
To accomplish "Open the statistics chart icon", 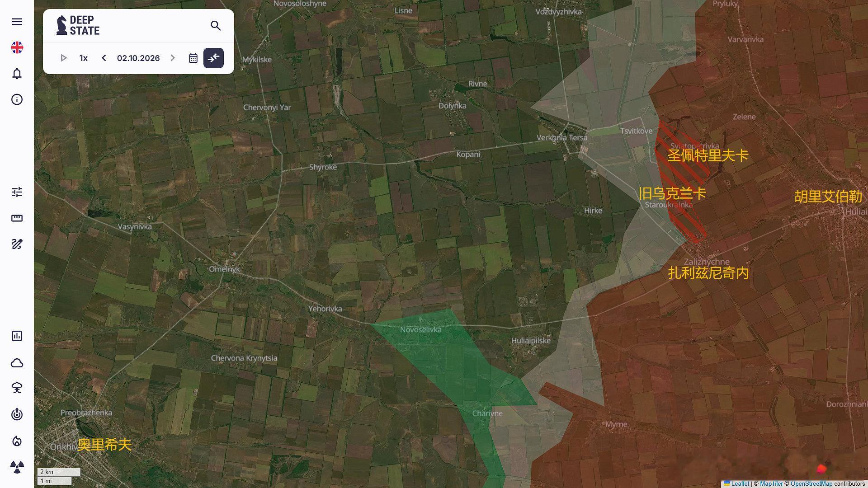I will [x=17, y=336].
